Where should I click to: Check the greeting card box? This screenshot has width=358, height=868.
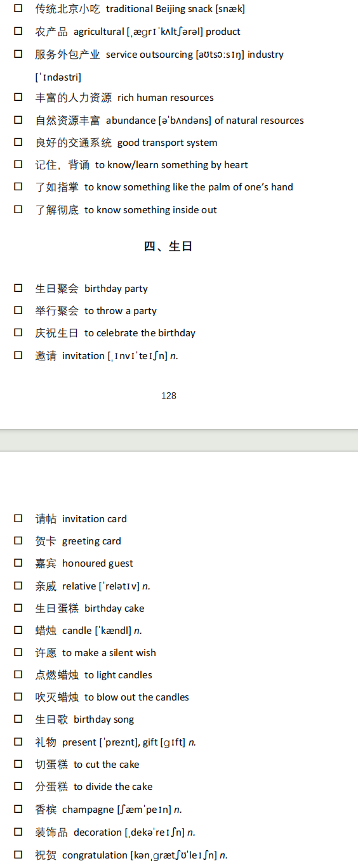coord(18,541)
